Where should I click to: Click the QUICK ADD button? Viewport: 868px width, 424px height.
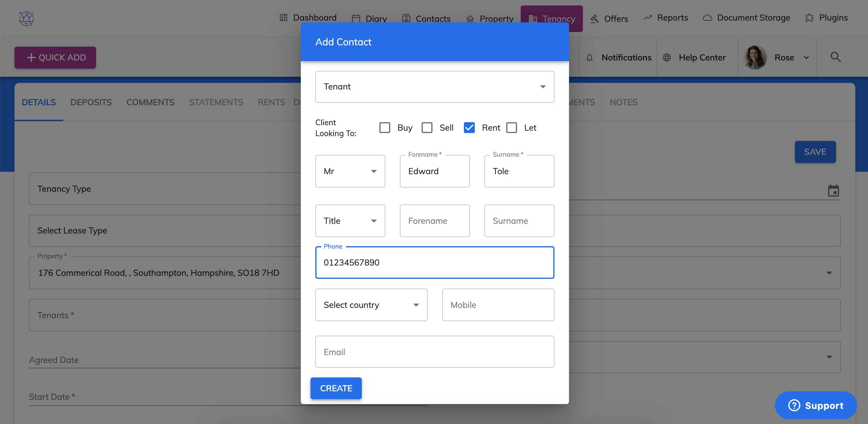55,57
